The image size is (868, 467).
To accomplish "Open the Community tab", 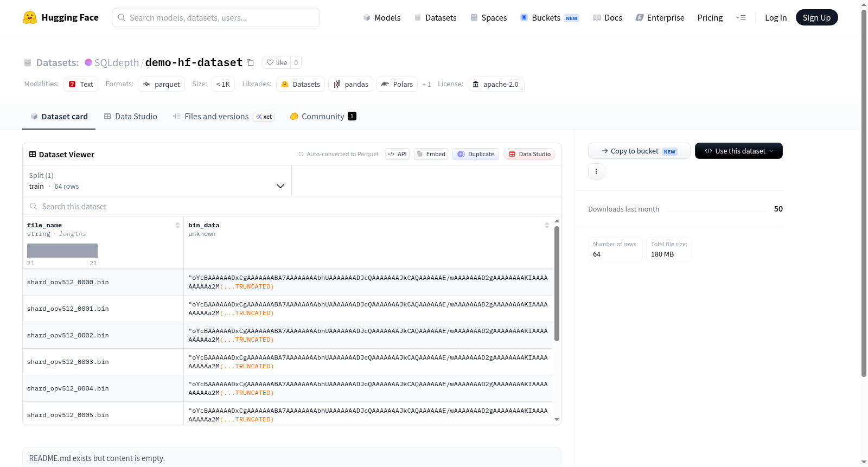I will coord(323,116).
